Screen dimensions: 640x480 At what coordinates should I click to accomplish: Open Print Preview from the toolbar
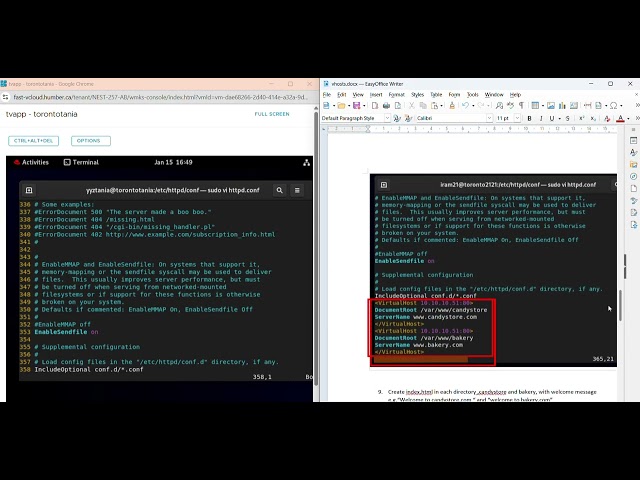398,106
